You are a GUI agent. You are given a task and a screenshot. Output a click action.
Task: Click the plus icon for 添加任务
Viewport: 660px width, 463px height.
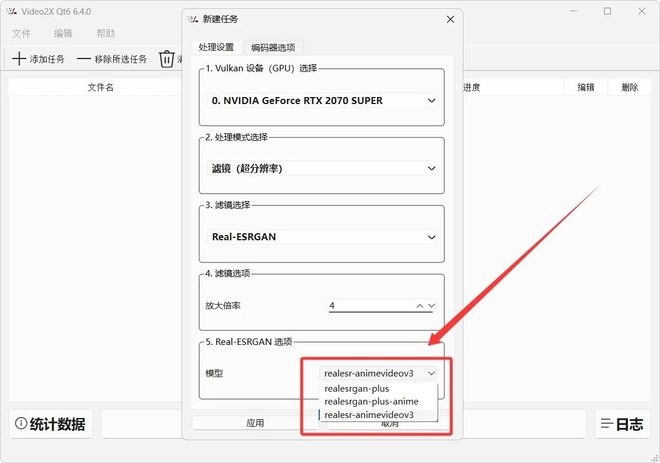pos(19,59)
